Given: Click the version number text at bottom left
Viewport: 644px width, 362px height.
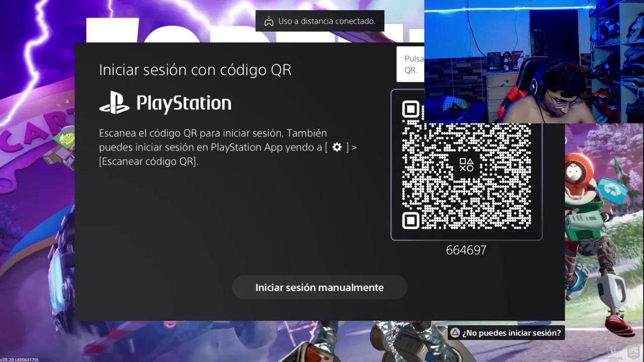Looking at the screenshot, I should click(x=19, y=359).
